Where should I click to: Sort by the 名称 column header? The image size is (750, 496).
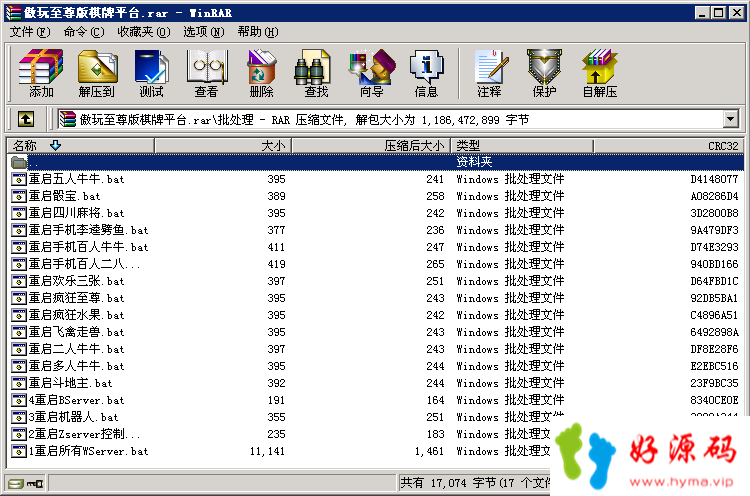click(x=80, y=145)
